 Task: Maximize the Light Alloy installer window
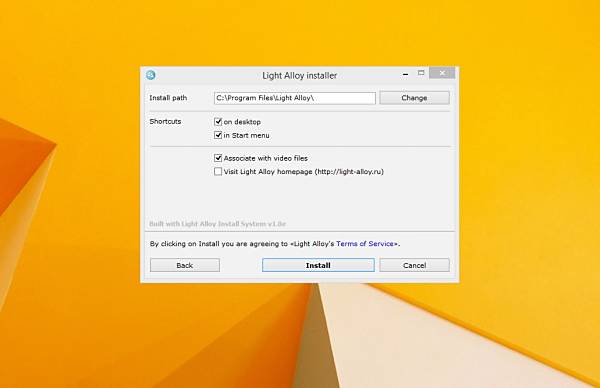421,73
